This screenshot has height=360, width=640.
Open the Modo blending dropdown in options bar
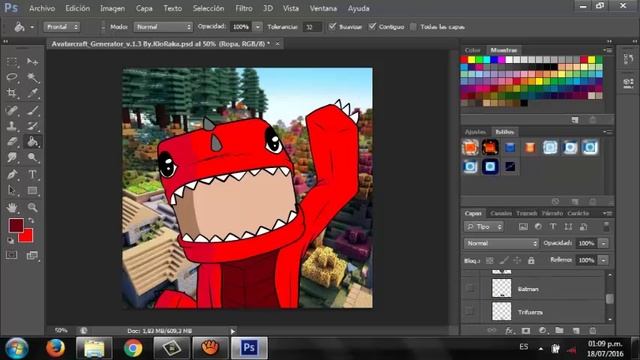tap(163, 27)
